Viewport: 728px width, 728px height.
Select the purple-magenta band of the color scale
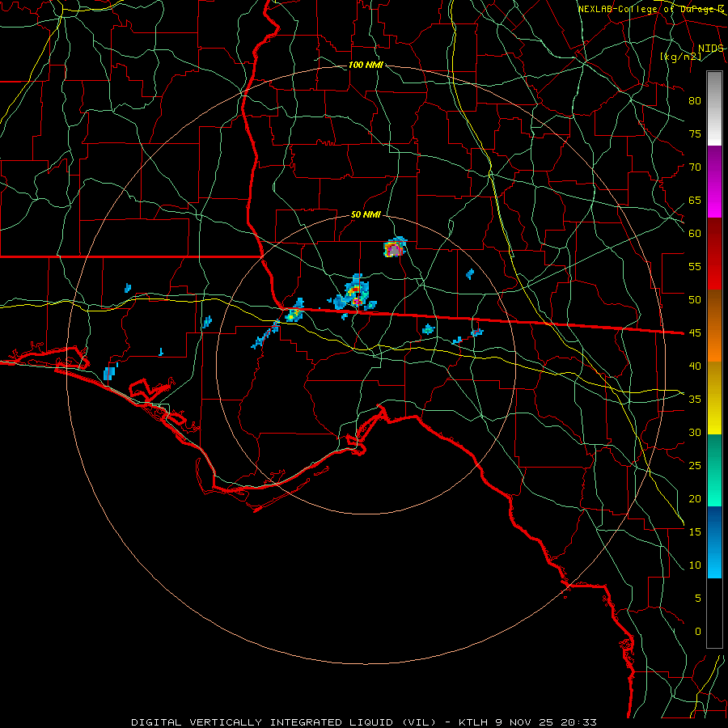pos(714,181)
